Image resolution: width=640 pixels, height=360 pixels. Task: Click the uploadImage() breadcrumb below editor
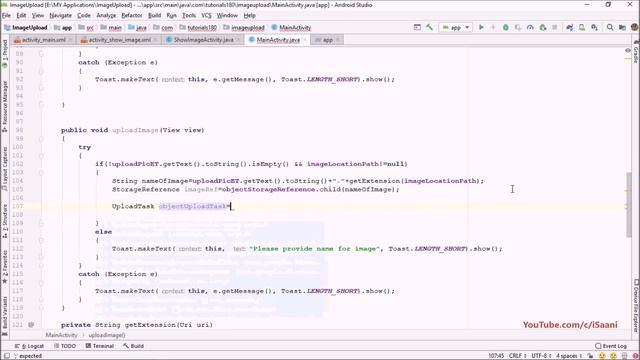pyautogui.click(x=107, y=336)
